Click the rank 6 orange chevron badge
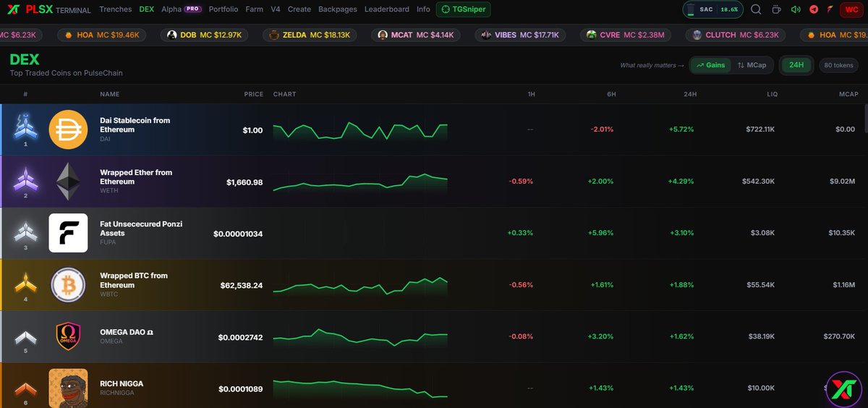Screen dimensions: 868x408 (x=25, y=388)
